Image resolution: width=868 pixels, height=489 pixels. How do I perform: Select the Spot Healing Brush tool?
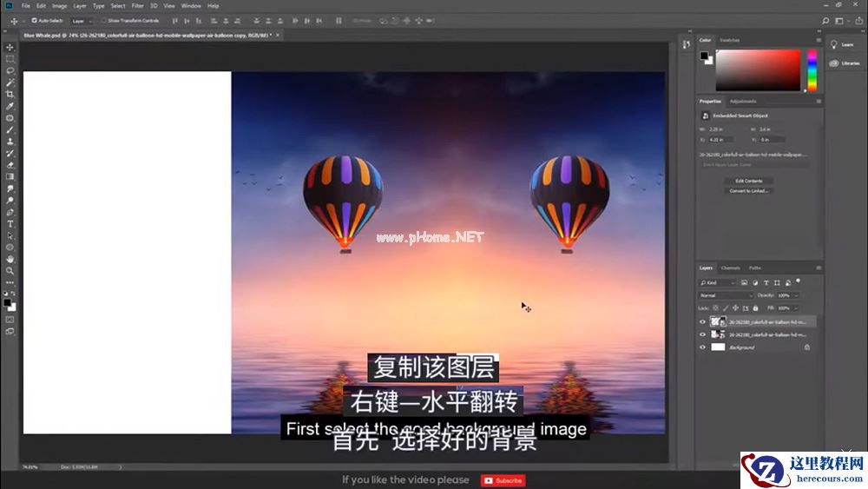10,118
